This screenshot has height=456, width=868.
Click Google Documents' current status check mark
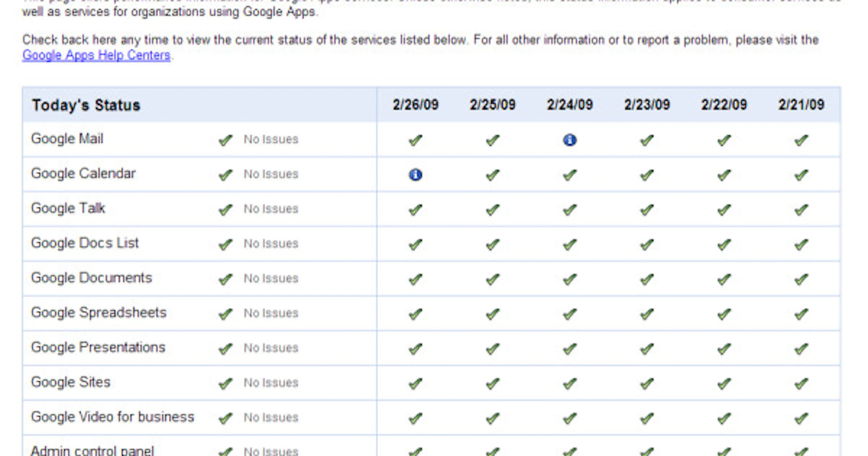[x=225, y=279]
